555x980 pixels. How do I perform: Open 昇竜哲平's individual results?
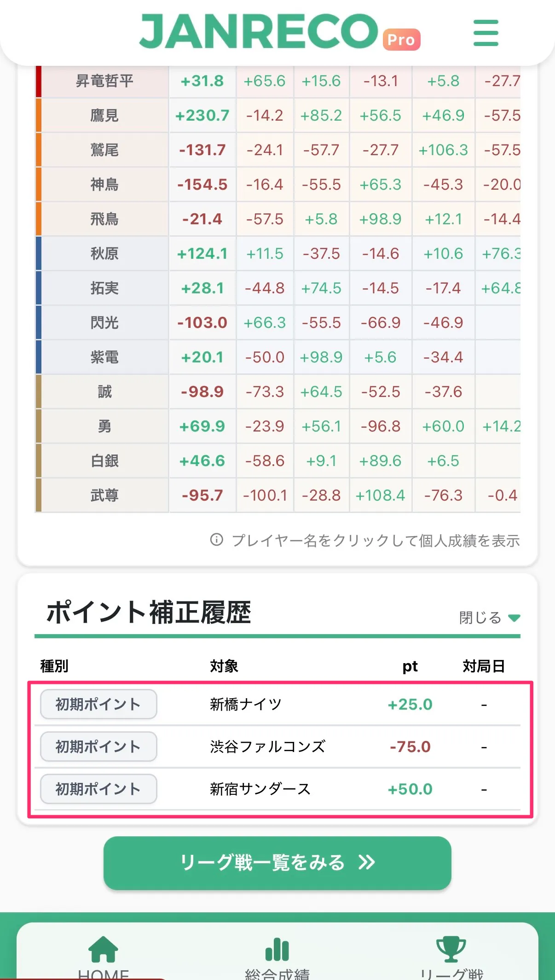coord(104,81)
